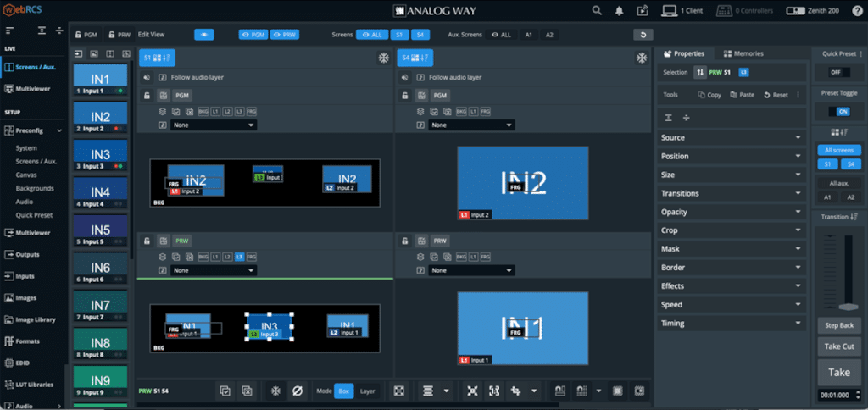The height and width of the screenshot is (410, 868).
Task: Click the freeze snowflake icon for screen S1
Action: [x=381, y=58]
